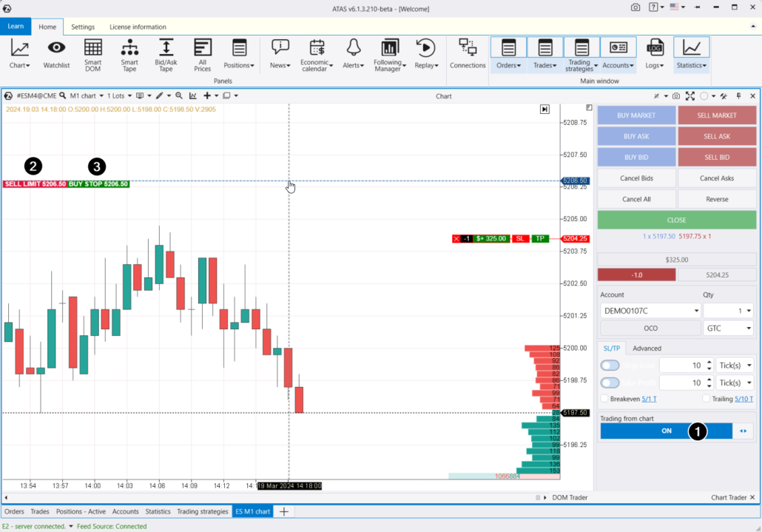Click the green CLOSE position button
The height and width of the screenshot is (532, 762).
pyautogui.click(x=678, y=220)
